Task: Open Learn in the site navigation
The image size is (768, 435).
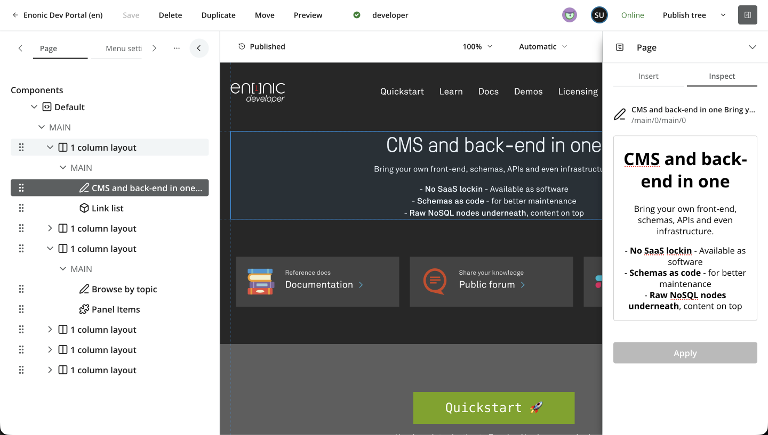Action: tap(451, 92)
